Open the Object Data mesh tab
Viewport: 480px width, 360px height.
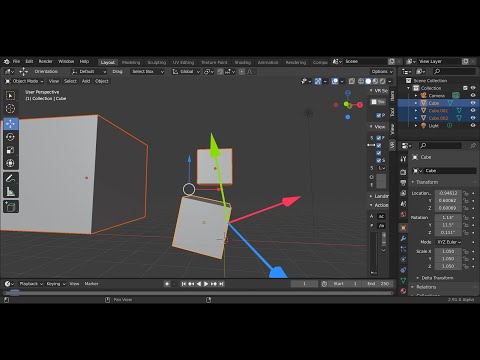tap(403, 280)
